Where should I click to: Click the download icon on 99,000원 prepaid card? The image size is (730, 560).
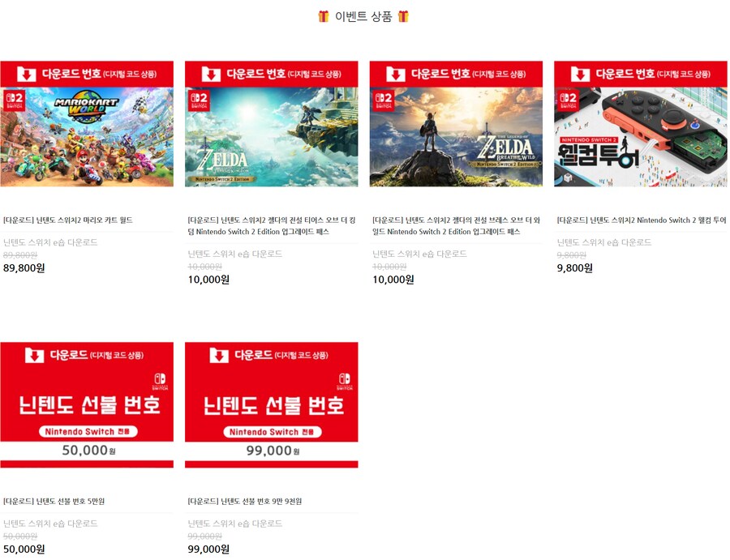(x=219, y=355)
